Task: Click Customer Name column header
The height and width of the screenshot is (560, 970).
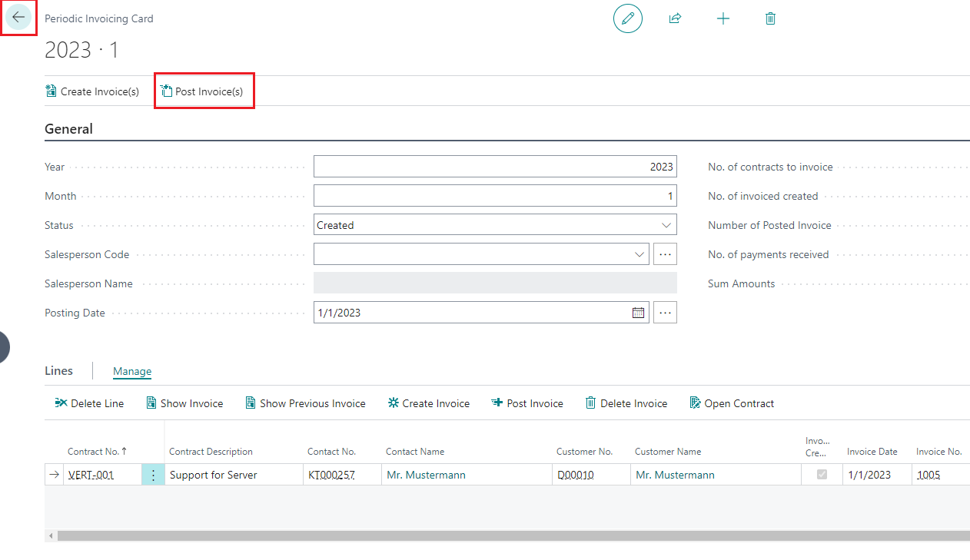Action: [668, 452]
